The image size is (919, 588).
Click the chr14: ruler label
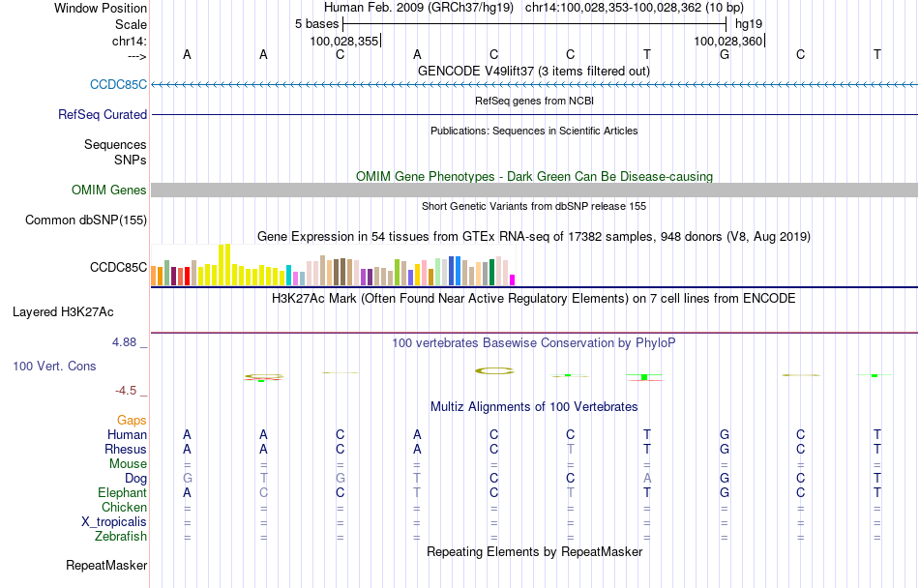(130, 41)
